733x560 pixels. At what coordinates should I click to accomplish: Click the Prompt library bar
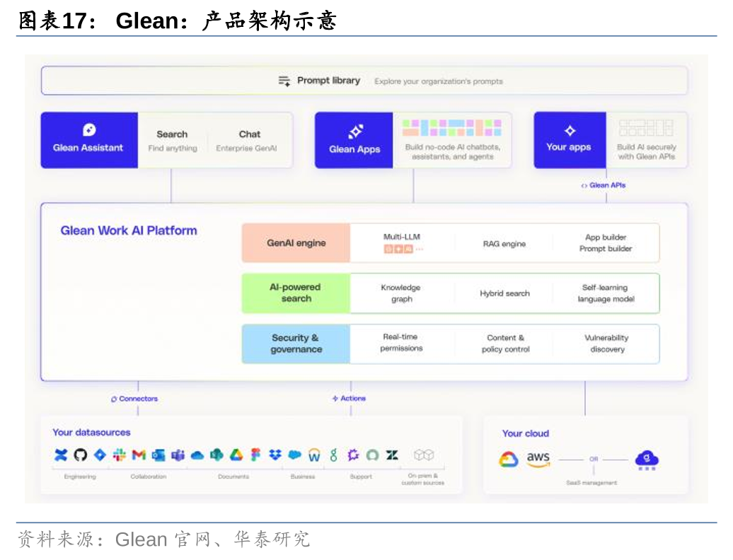coord(364,81)
